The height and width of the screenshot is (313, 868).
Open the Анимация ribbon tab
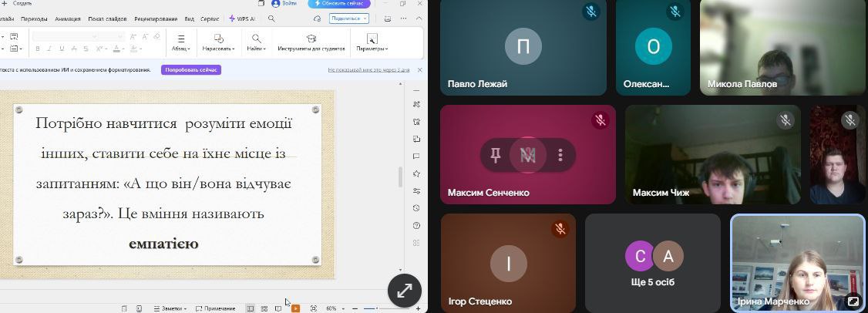[68, 18]
